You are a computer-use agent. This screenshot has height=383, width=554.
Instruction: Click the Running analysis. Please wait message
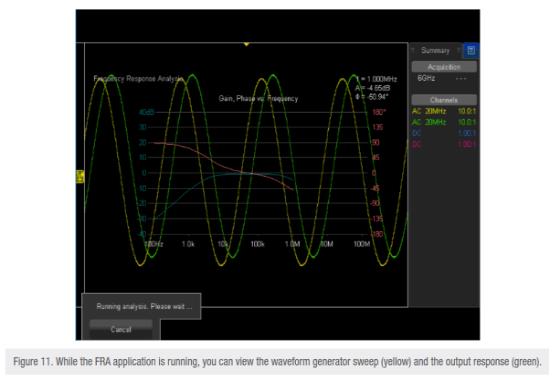(145, 306)
